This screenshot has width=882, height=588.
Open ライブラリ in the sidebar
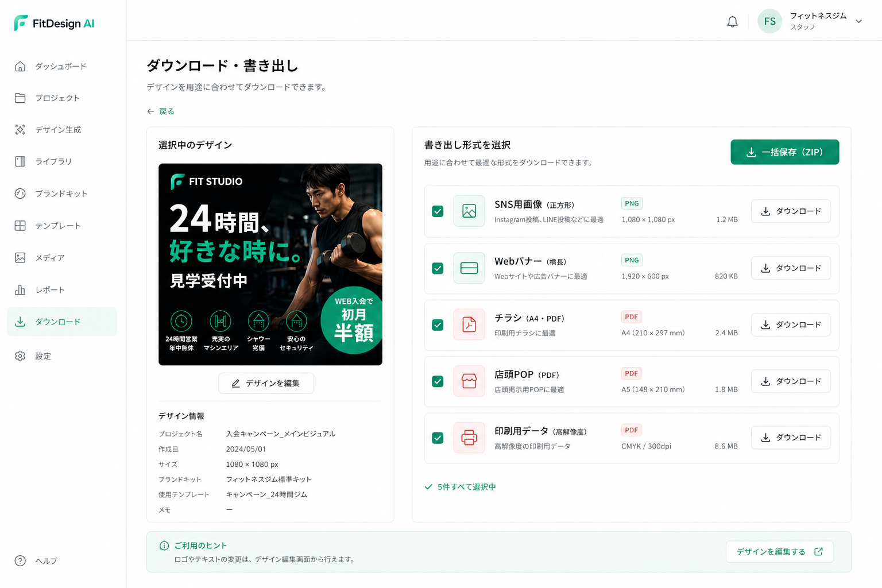click(61, 161)
